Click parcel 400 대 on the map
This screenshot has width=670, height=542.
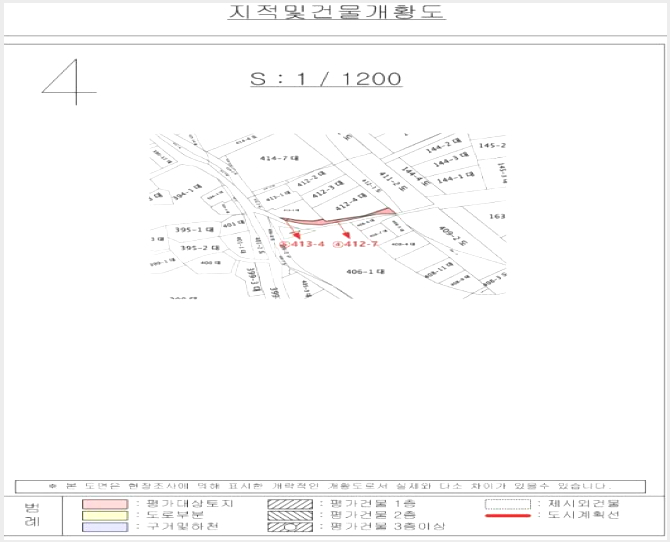click(x=211, y=262)
